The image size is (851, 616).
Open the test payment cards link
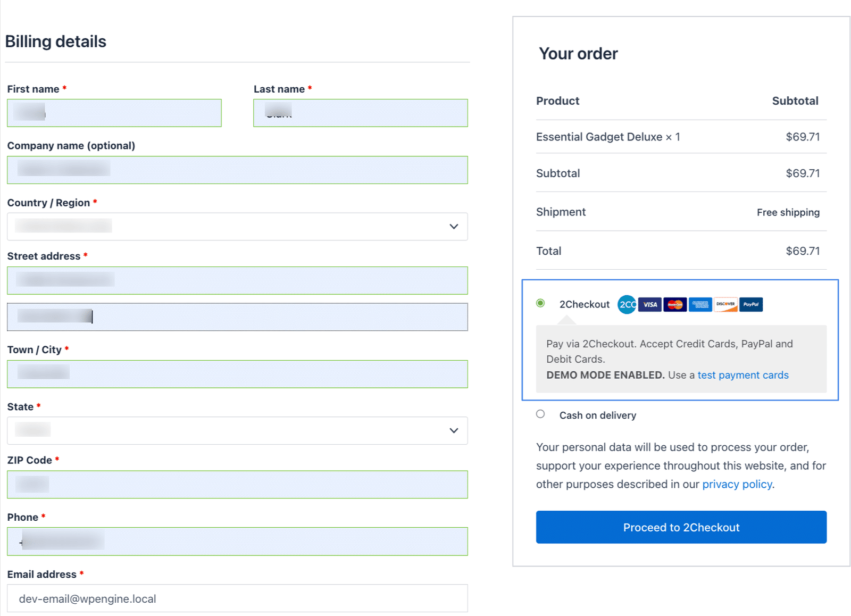pos(743,375)
